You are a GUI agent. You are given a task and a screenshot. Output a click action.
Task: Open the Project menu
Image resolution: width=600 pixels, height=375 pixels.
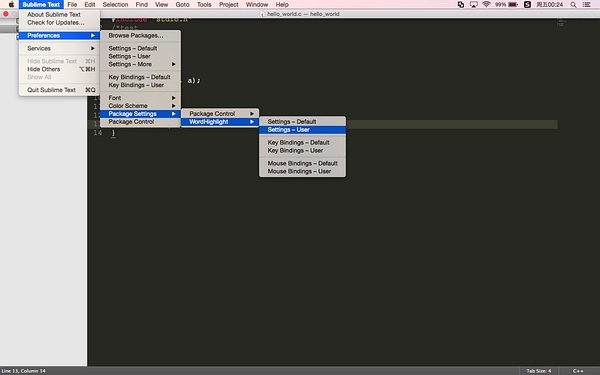[229, 5]
